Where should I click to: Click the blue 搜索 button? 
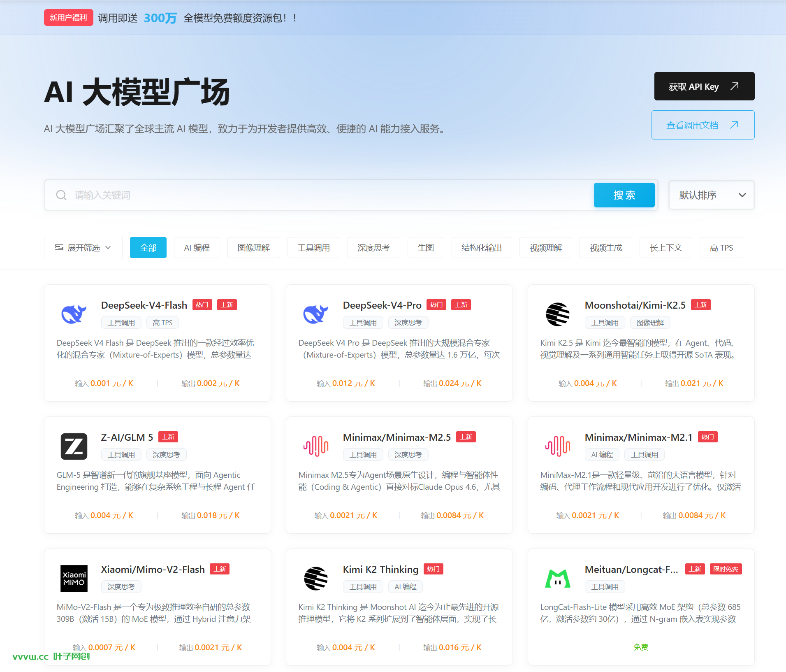tap(624, 195)
